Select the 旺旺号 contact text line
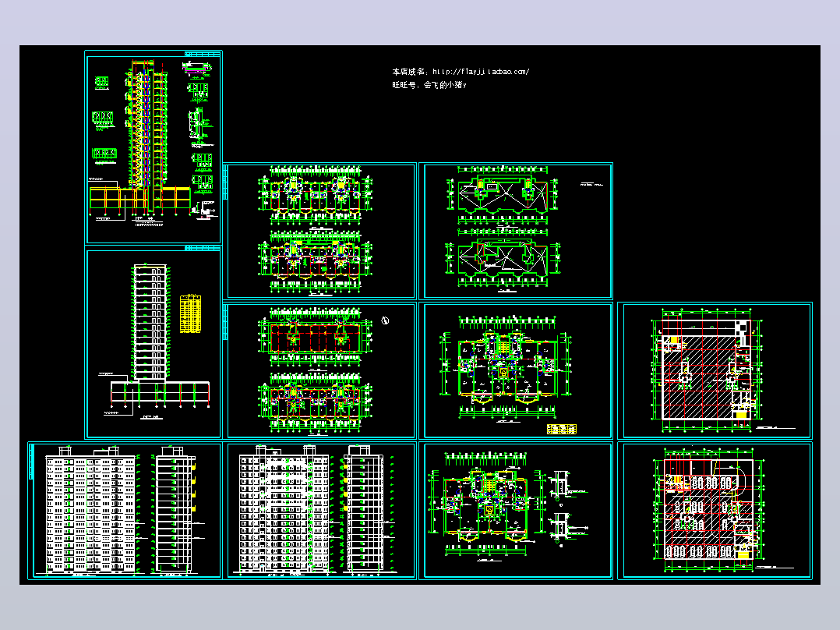 pos(429,85)
